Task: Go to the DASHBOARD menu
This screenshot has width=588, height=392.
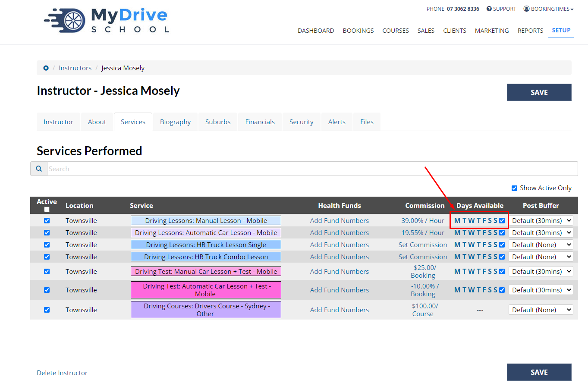Action: (x=316, y=31)
